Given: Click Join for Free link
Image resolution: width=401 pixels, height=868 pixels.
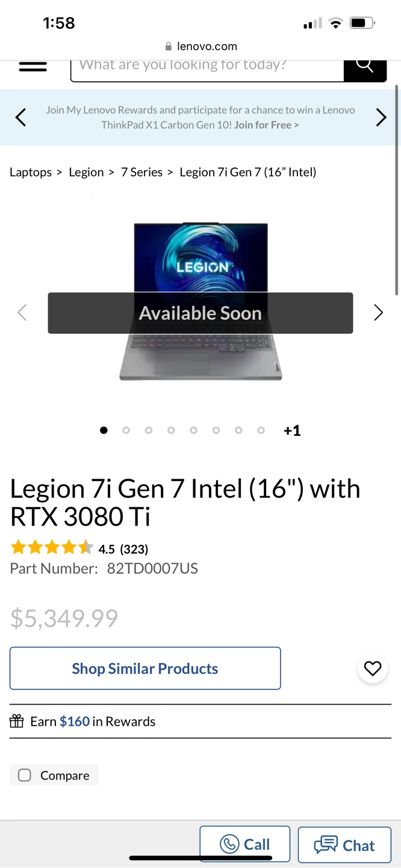Looking at the screenshot, I should pos(266,125).
